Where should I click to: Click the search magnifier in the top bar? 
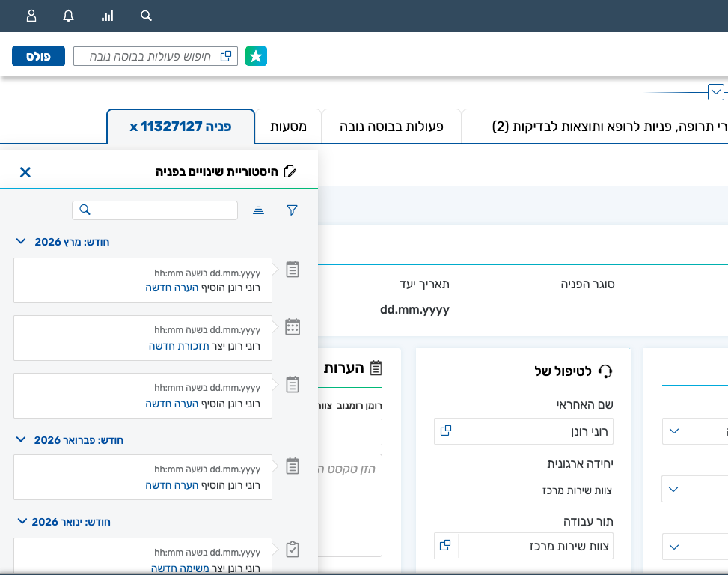pos(145,16)
